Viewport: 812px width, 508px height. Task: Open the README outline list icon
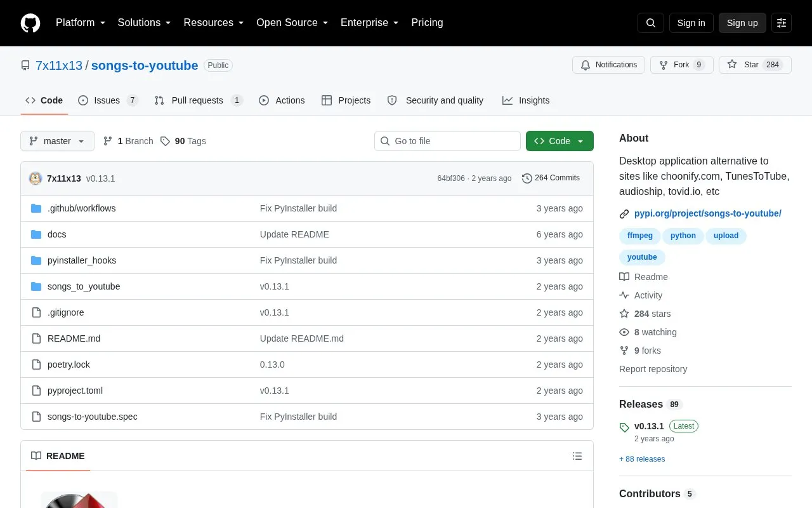[x=577, y=456]
